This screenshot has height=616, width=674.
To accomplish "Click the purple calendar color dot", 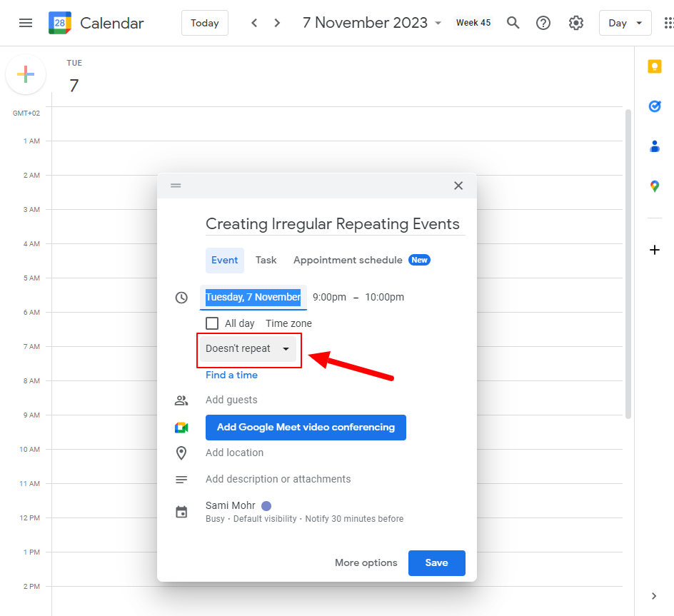I will tap(265, 505).
